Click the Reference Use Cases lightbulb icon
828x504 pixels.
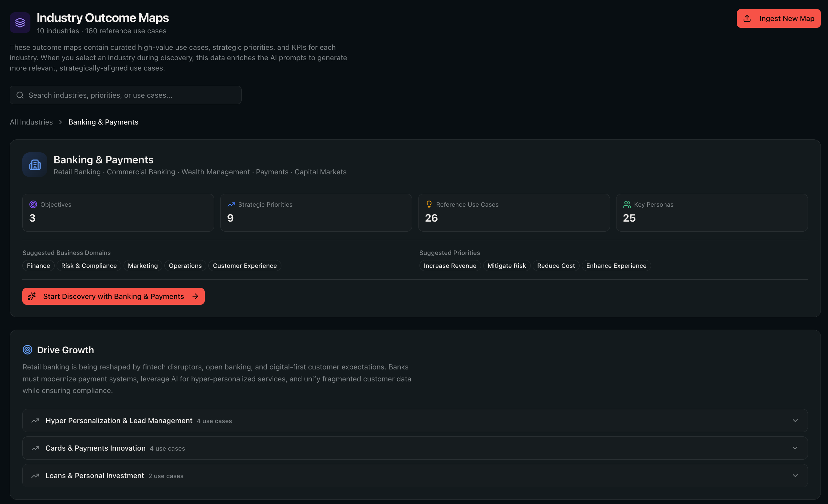pos(429,204)
